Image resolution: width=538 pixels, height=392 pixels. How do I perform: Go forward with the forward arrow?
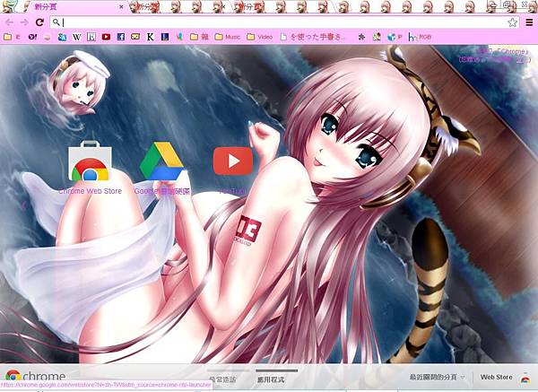pos(24,22)
